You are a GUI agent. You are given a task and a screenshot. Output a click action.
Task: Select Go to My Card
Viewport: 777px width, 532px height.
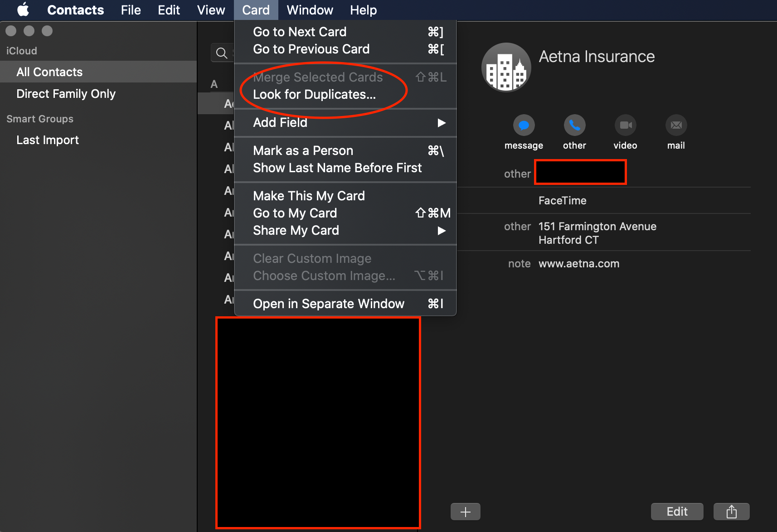(x=345, y=213)
